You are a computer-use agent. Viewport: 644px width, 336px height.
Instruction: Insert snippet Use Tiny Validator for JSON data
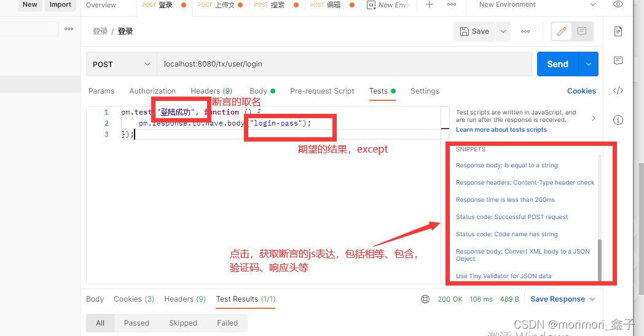coord(503,276)
